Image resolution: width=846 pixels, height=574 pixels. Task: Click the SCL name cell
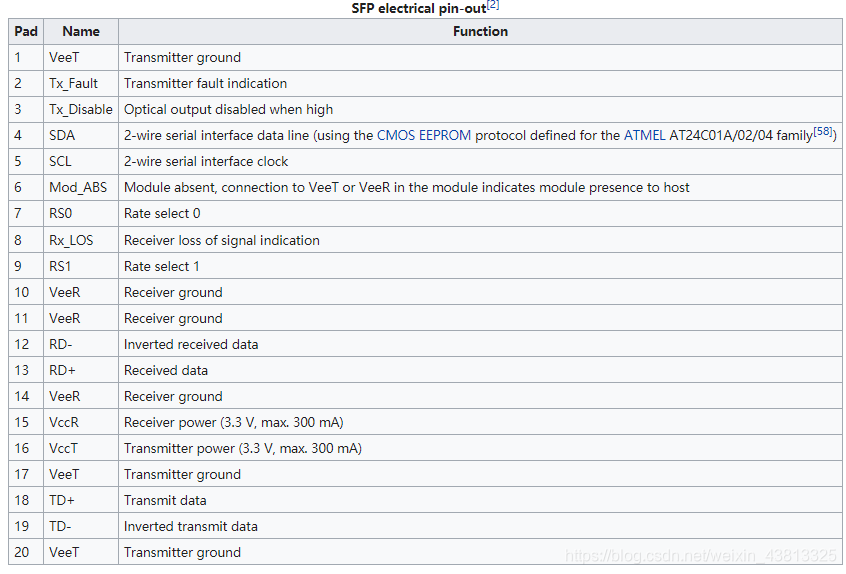81,161
